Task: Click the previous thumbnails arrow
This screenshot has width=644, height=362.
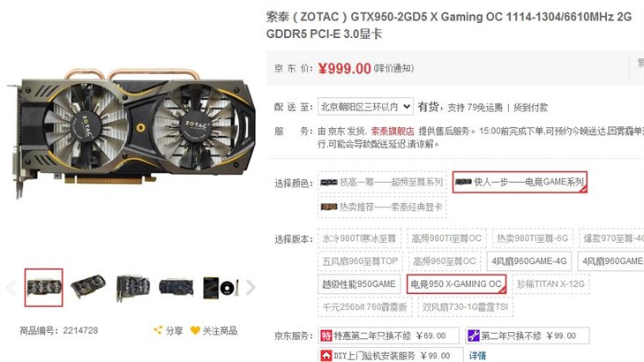Action: tap(11, 288)
